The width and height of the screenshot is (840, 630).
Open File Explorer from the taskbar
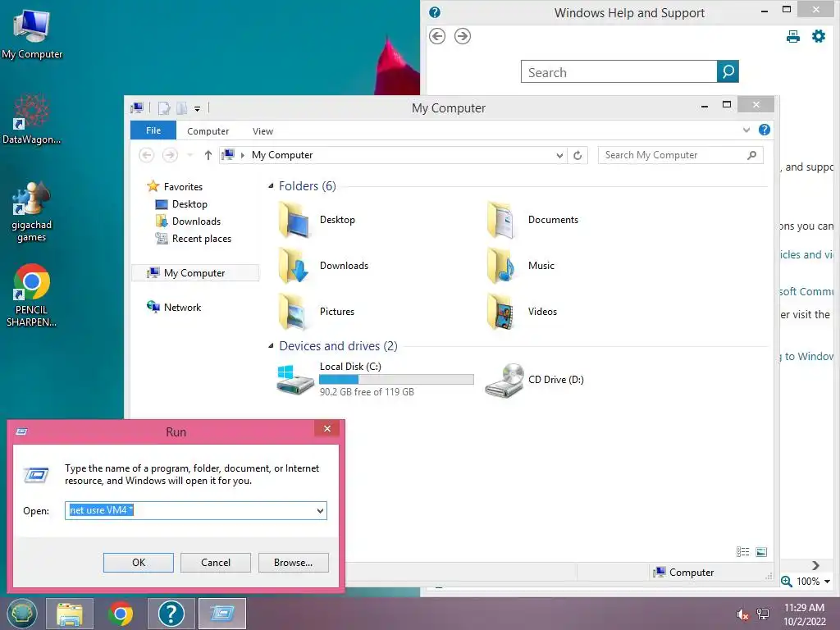(70, 614)
